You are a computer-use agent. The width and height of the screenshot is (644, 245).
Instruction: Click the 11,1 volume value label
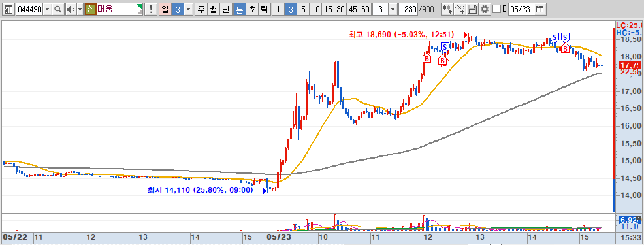click(x=629, y=227)
